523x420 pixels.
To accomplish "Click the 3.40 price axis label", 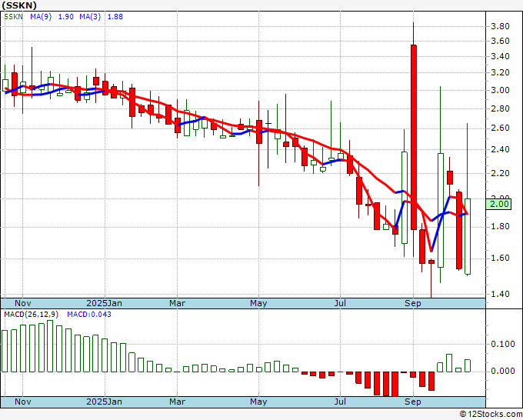I will (500, 56).
